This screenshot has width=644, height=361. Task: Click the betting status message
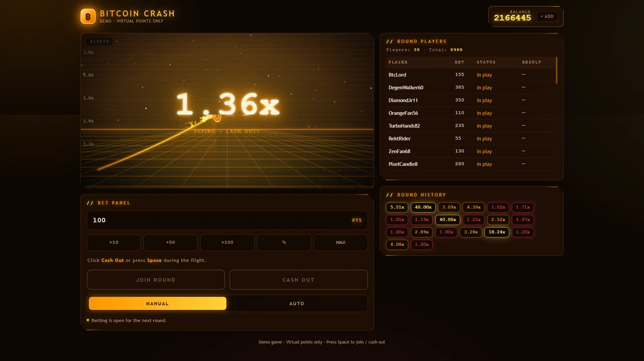coord(129,321)
